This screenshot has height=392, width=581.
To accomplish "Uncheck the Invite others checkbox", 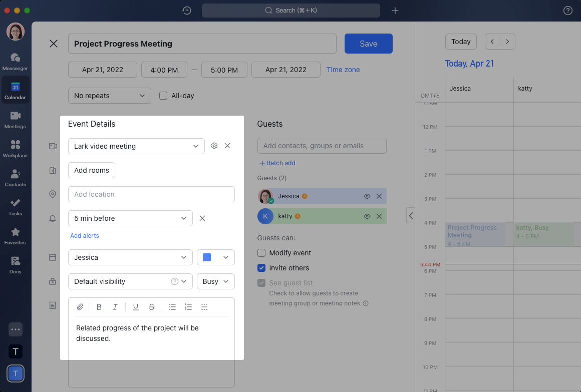I will point(261,268).
